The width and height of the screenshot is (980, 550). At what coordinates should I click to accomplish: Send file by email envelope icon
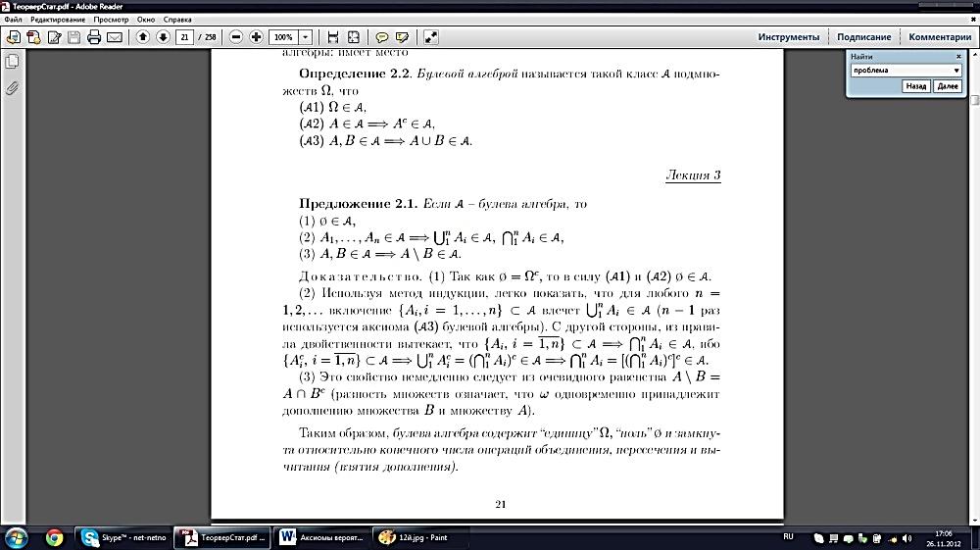tap(115, 37)
